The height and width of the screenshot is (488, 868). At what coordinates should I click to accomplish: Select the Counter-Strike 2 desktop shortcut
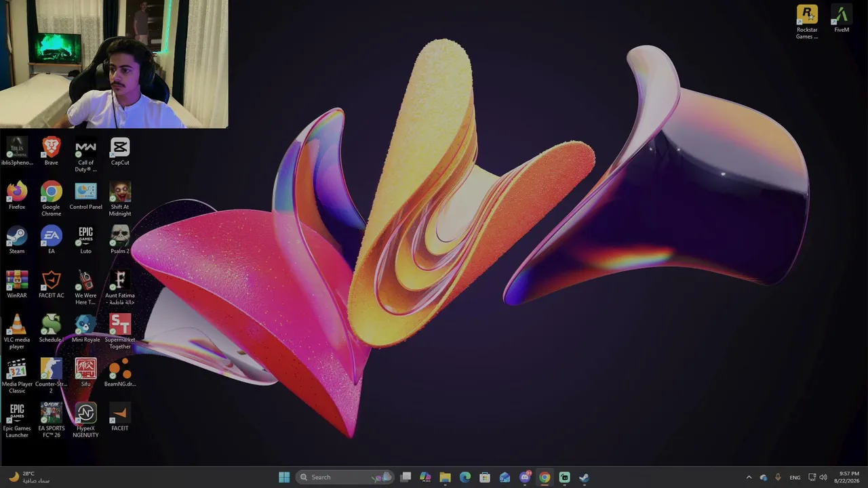pos(51,376)
